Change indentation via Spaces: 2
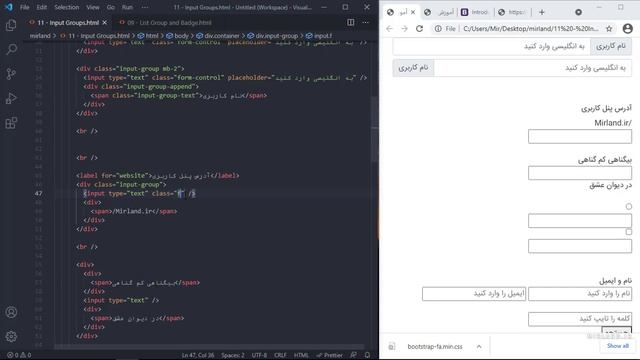The width and height of the screenshot is (640, 360). pyautogui.click(x=233, y=355)
